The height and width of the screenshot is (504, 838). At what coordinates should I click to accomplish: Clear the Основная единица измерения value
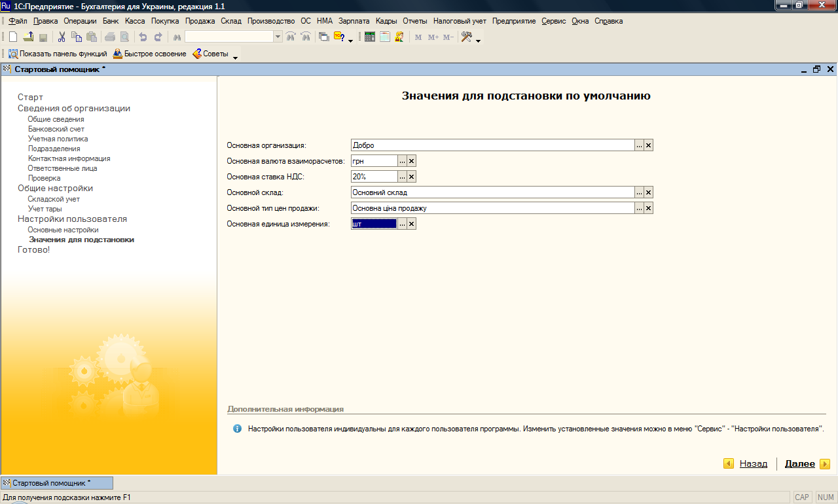click(412, 224)
